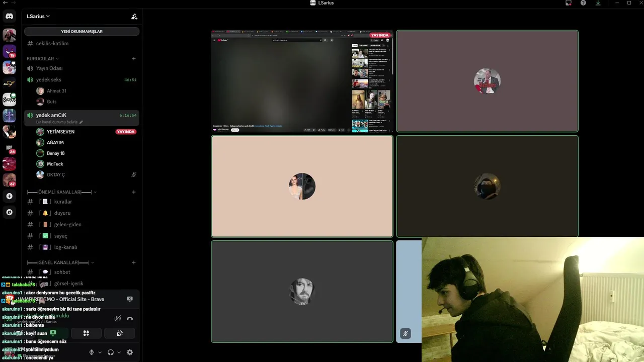Focus the live stream video tile
This screenshot has width=644, height=362.
(302, 81)
